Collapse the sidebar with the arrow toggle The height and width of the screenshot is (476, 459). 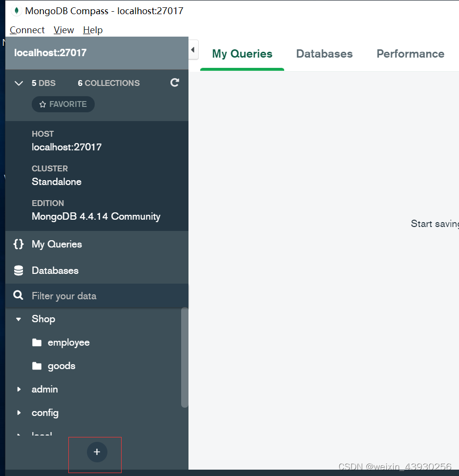(x=193, y=50)
